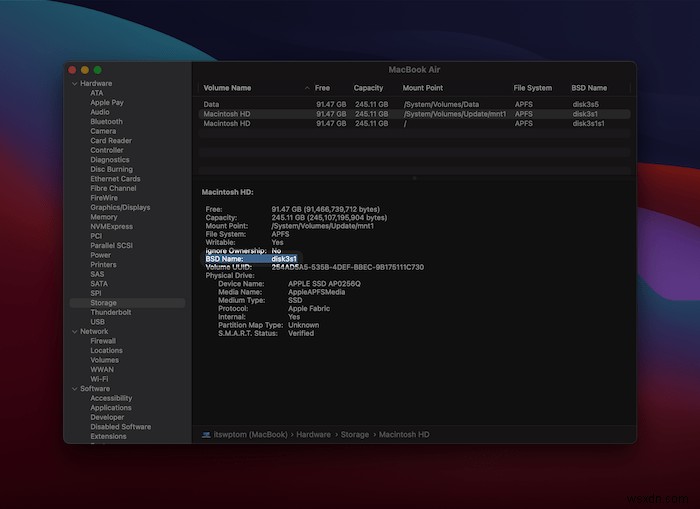This screenshot has height=509, width=700.
Task: Click the laptop icon in the path bar
Action: tap(206, 434)
